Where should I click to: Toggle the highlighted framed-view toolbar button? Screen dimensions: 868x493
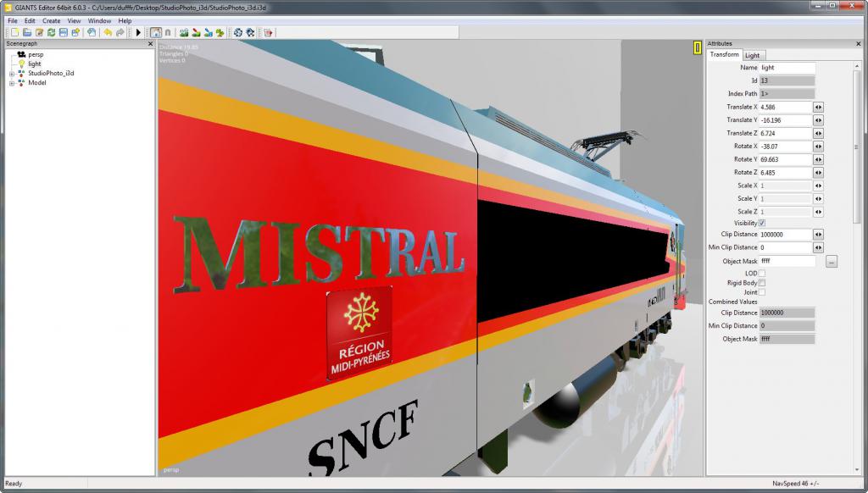pos(156,33)
